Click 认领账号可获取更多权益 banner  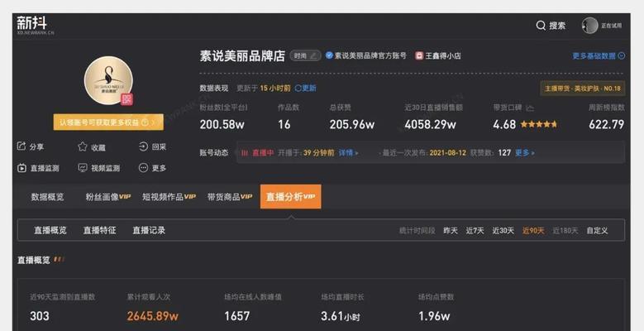108,122
